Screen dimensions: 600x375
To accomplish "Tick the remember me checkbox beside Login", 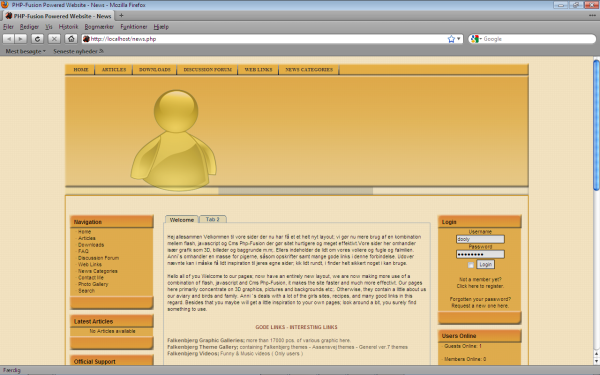I will (x=471, y=265).
